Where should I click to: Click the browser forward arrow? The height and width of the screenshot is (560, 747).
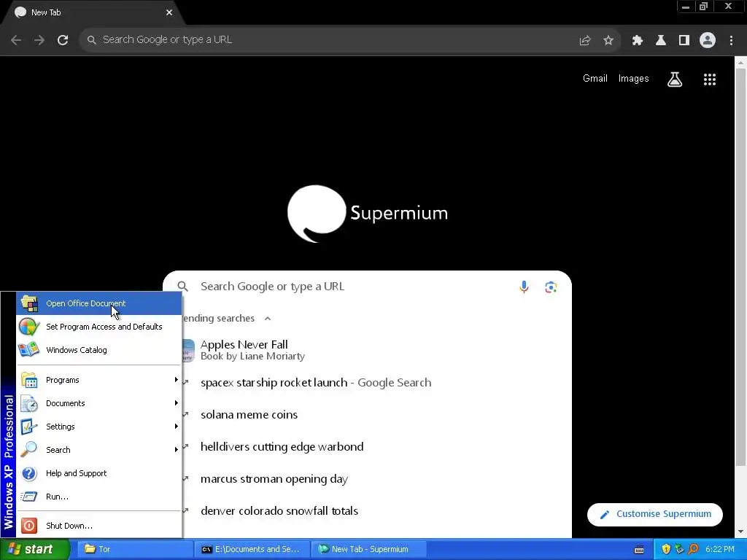tap(39, 40)
